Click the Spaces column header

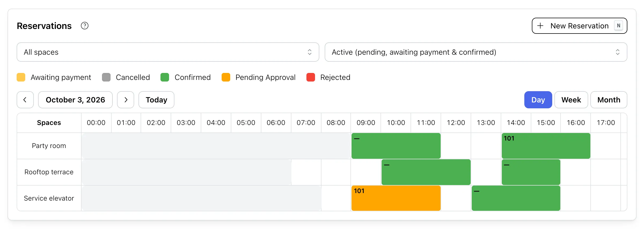pyautogui.click(x=49, y=123)
